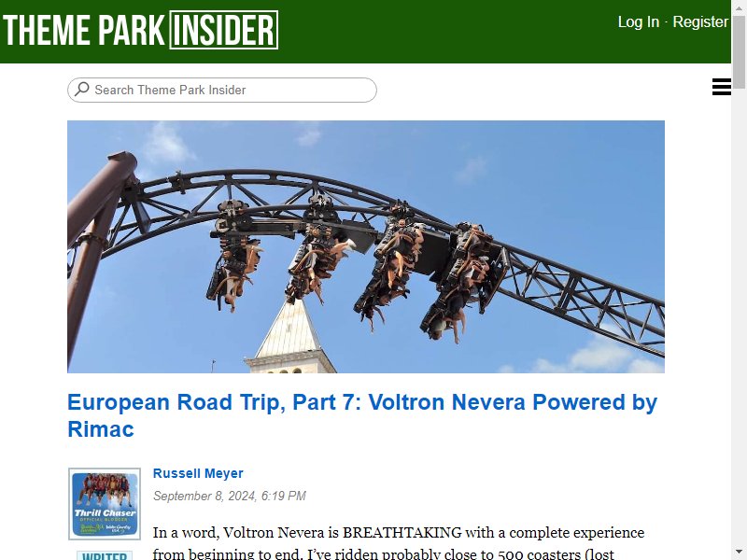Click the roller coaster hero image

366,246
